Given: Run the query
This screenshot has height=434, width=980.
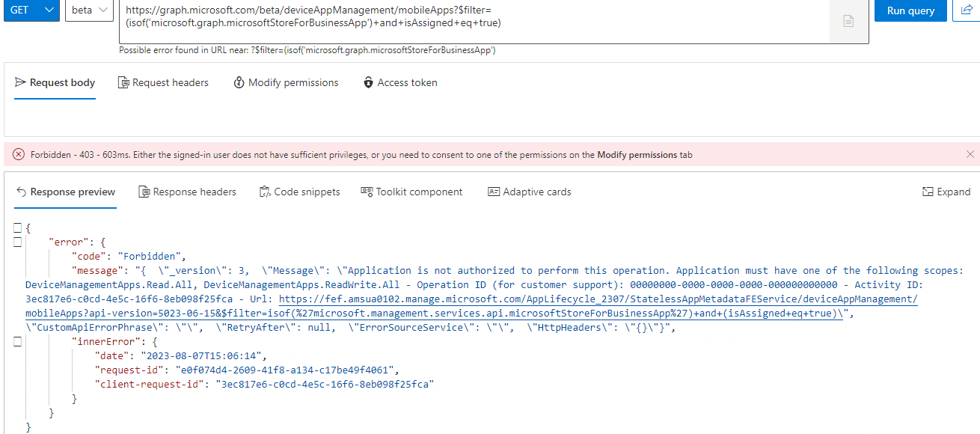Looking at the screenshot, I should pyautogui.click(x=910, y=10).
